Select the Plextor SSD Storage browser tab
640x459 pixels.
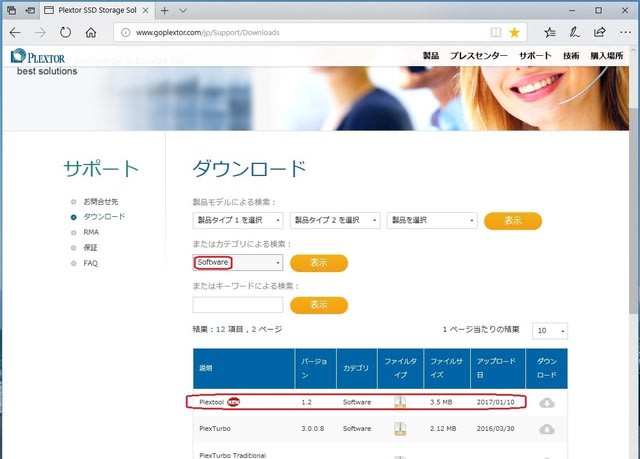tap(97, 11)
